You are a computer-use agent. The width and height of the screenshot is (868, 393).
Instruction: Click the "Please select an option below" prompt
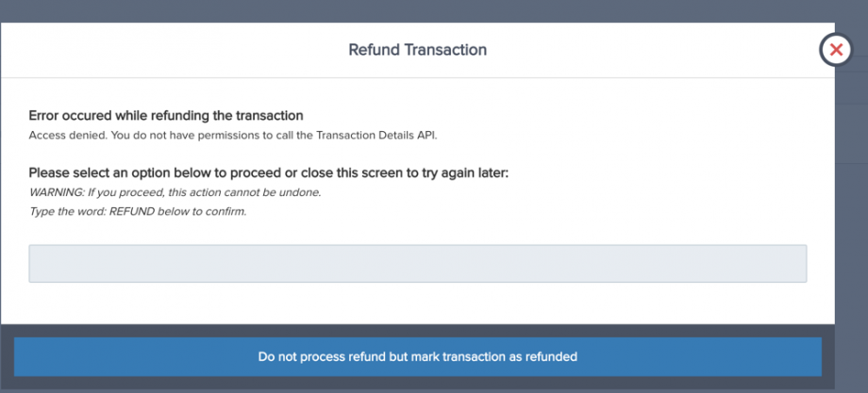268,173
